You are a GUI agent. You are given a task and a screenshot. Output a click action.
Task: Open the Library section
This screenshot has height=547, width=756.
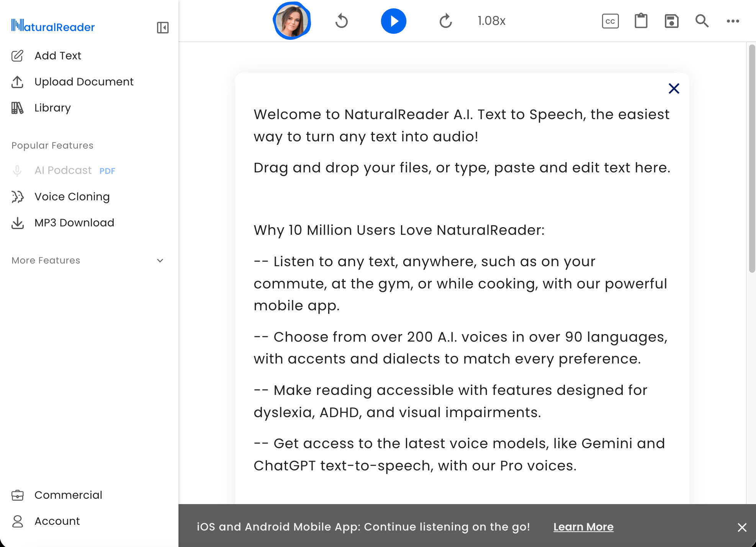click(52, 108)
